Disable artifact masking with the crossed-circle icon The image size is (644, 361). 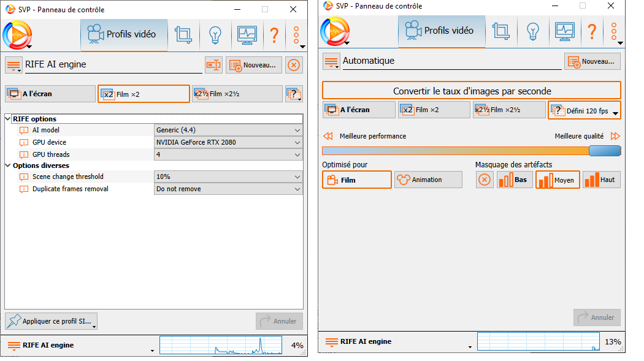pyautogui.click(x=485, y=180)
